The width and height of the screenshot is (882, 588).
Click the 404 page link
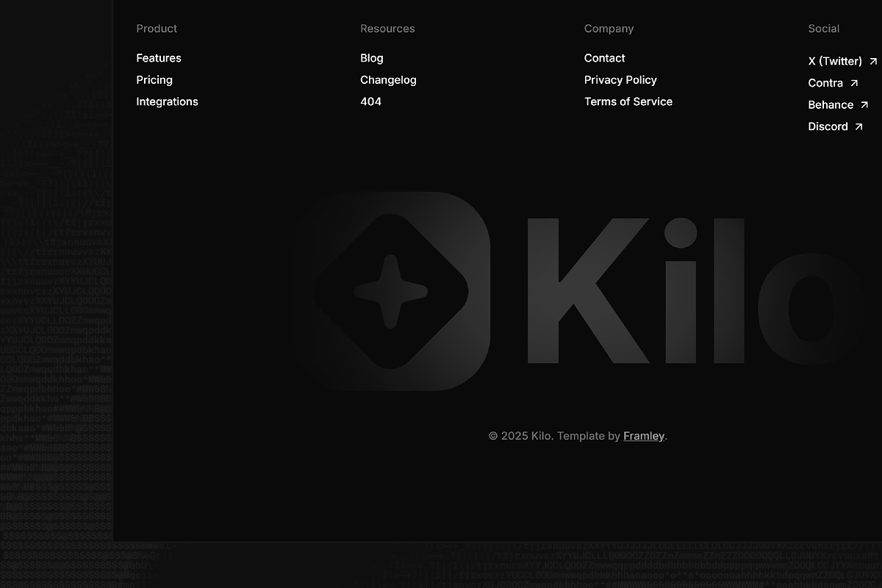point(370,101)
